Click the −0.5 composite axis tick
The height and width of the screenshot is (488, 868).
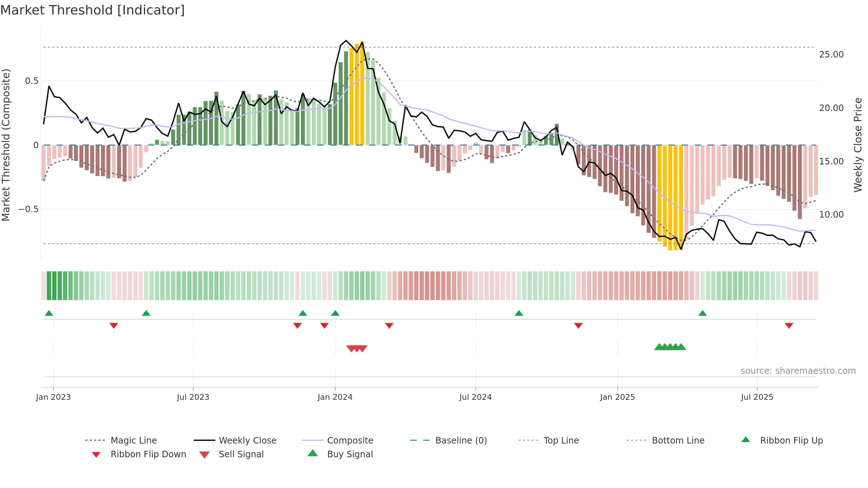tap(29, 209)
